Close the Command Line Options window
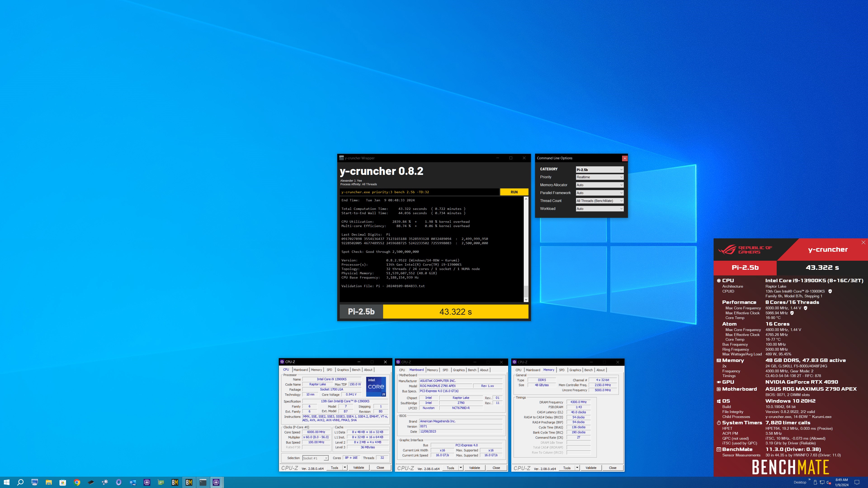Screen dimensions: 868x488 pyautogui.click(x=625, y=158)
